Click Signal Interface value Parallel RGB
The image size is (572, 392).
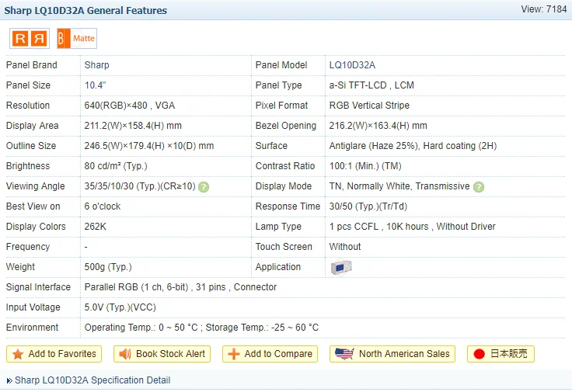click(x=111, y=287)
